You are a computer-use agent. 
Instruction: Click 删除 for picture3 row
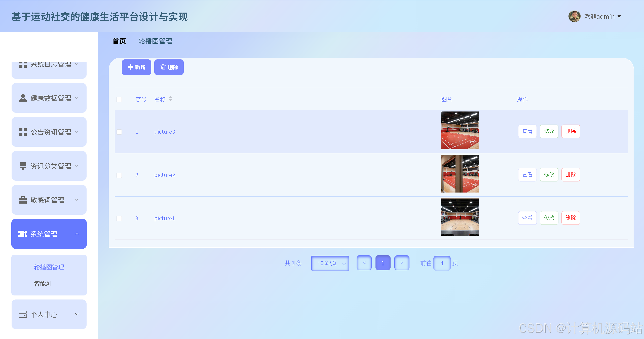(571, 131)
